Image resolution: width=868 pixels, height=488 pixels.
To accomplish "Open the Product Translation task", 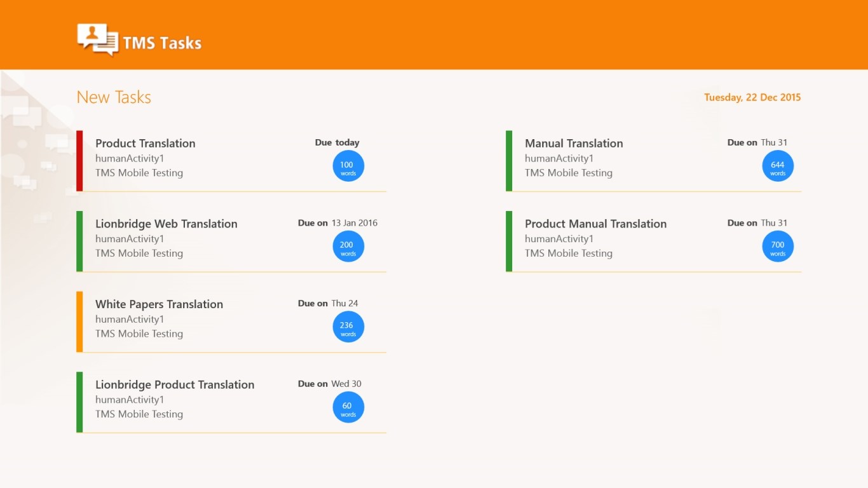I will [x=231, y=161].
